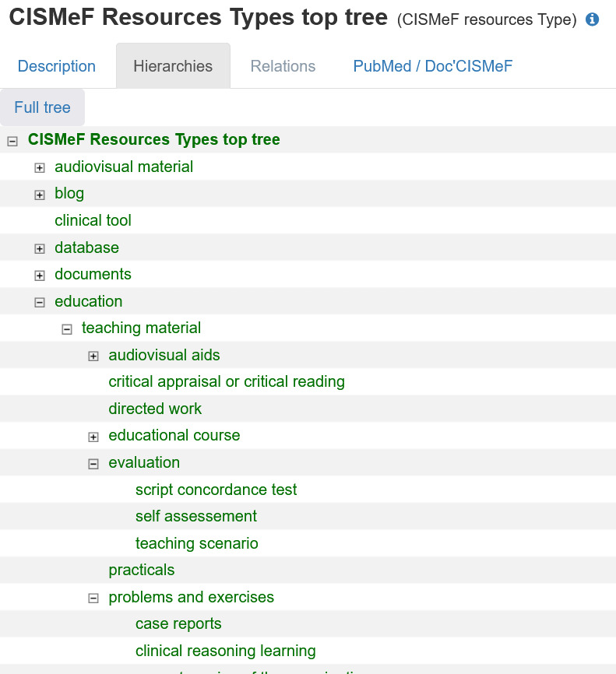Viewport: 616px width, 674px height.
Task: Collapse the education node
Action: coord(40,303)
